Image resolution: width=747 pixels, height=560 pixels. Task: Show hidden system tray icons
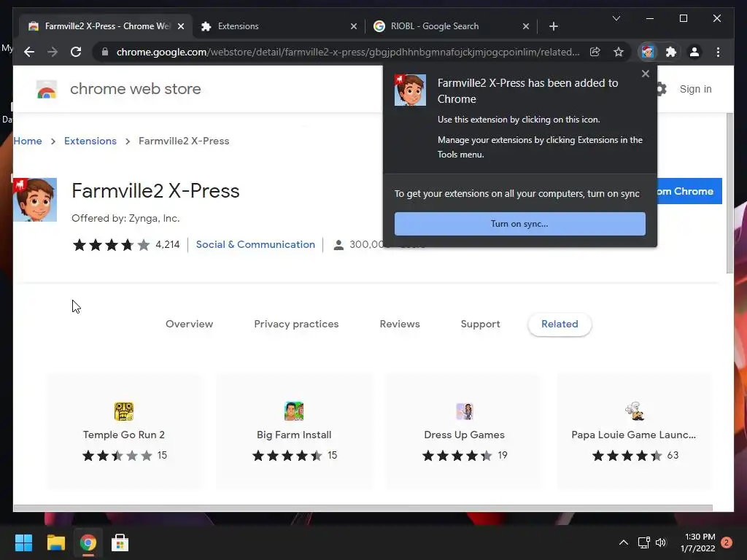(x=623, y=542)
